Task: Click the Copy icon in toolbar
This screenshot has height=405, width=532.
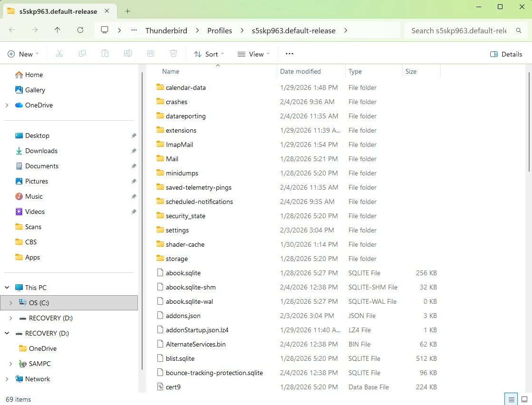Action: 82,54
